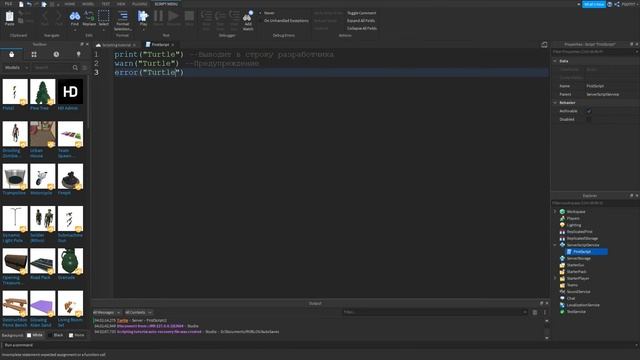Image resolution: width=640 pixels, height=360 pixels.
Task: Select ReplicatedStorage in Explorer
Action: pos(582,238)
